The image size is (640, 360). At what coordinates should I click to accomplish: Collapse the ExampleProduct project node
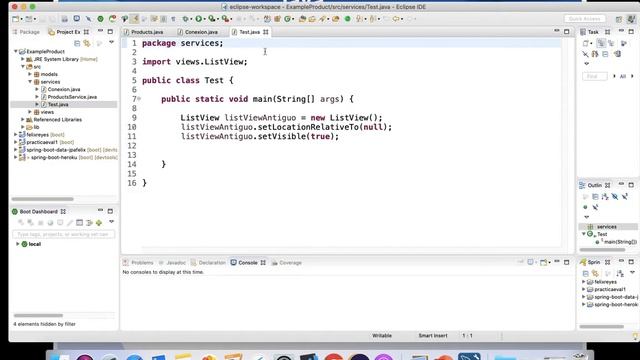click(16, 51)
